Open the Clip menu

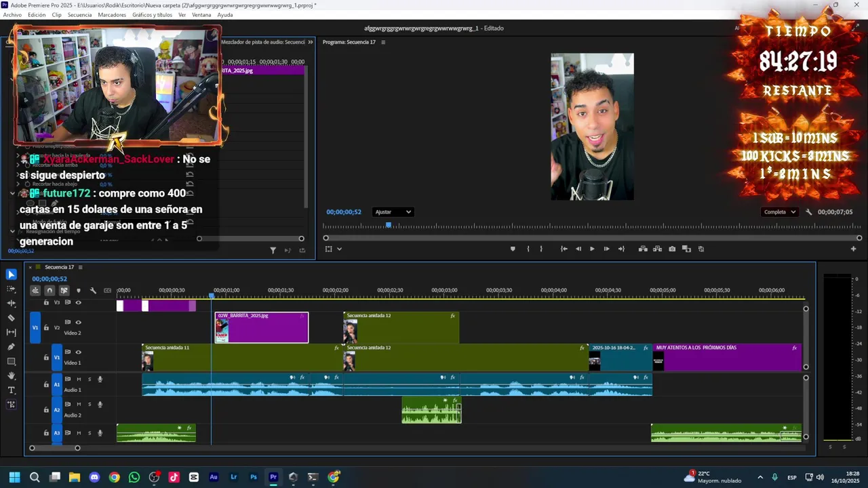coord(56,15)
